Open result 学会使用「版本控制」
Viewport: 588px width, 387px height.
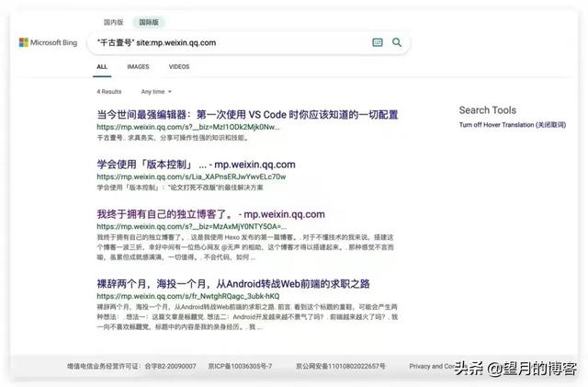click(x=196, y=165)
